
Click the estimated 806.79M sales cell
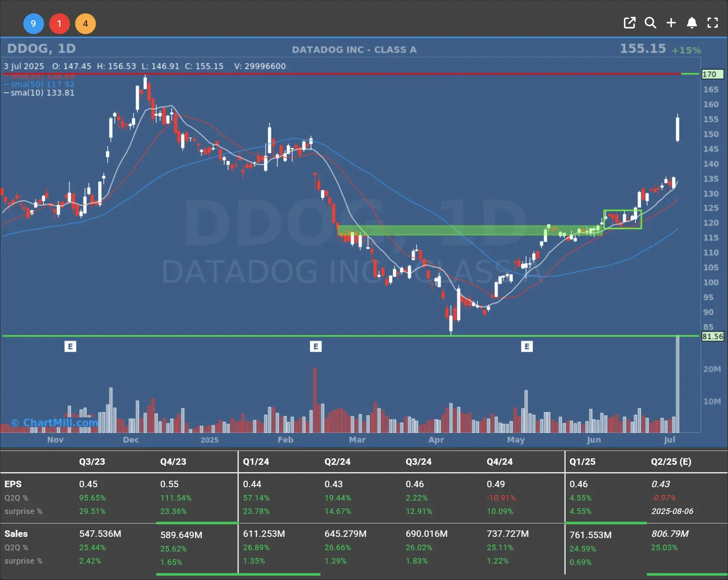(x=670, y=534)
